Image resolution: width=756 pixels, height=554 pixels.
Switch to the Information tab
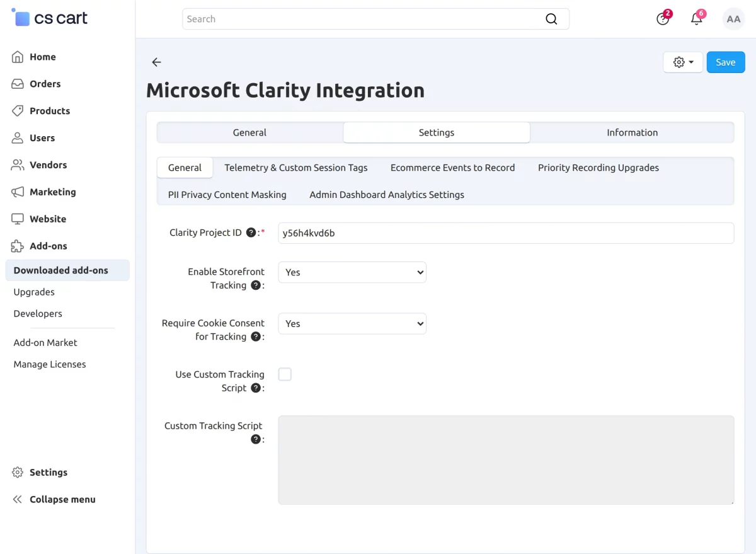point(633,132)
